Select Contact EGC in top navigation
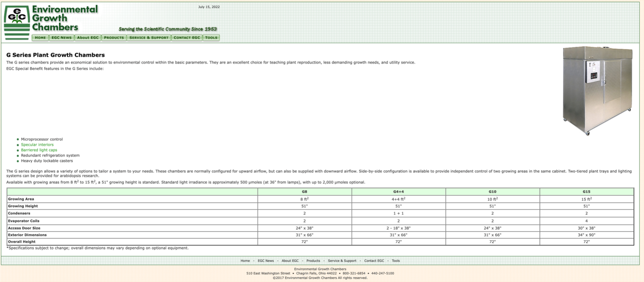 click(187, 37)
